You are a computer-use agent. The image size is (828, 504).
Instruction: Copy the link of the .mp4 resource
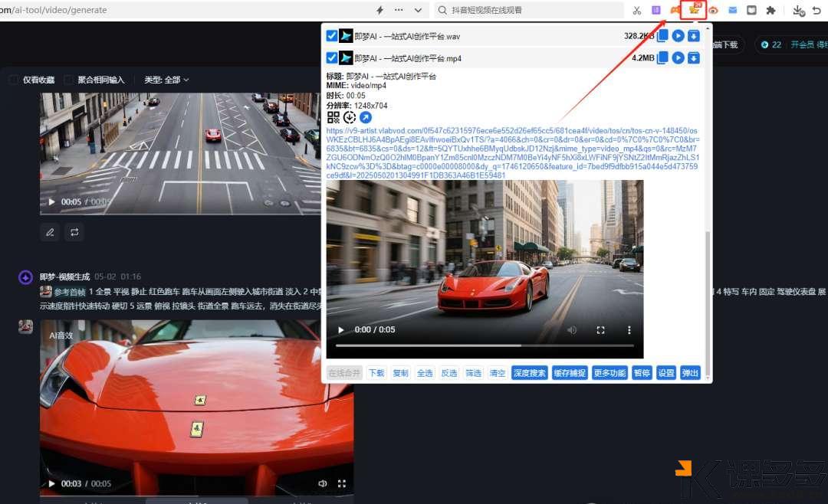[662, 57]
